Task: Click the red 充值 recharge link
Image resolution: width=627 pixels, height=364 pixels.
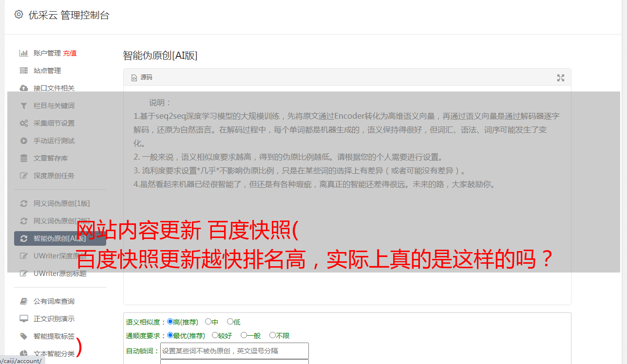Action: point(70,53)
